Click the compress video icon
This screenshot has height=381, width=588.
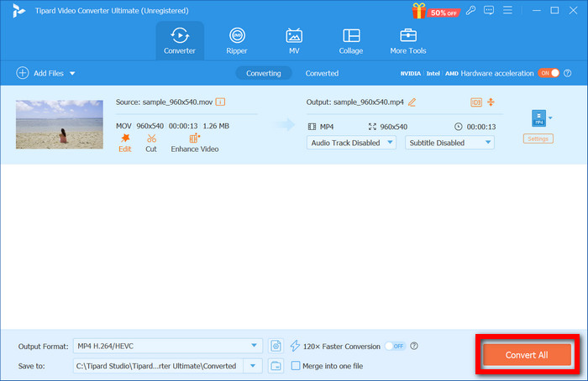(491, 102)
